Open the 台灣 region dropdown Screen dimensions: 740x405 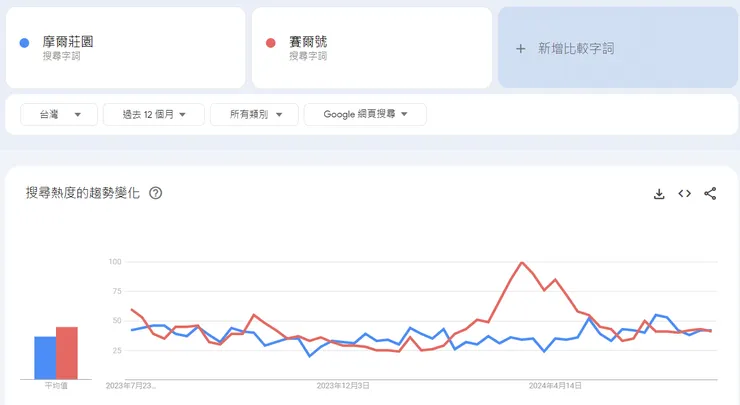(x=59, y=114)
